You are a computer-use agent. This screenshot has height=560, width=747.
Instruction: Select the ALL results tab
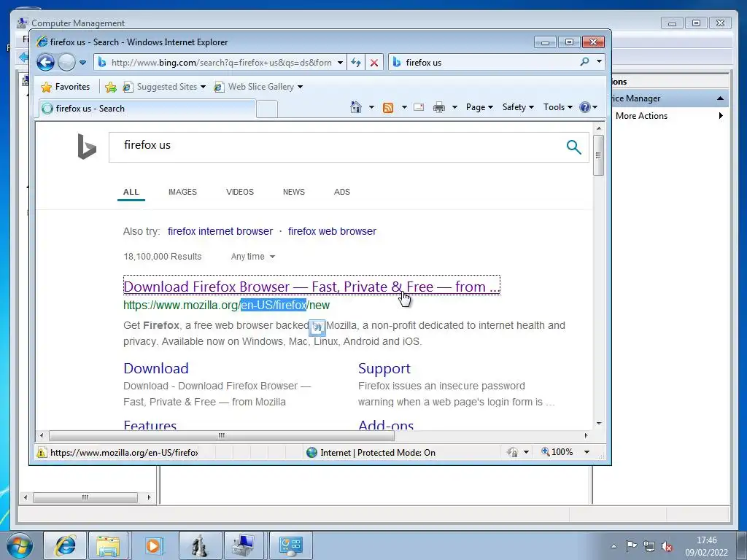pyautogui.click(x=131, y=192)
